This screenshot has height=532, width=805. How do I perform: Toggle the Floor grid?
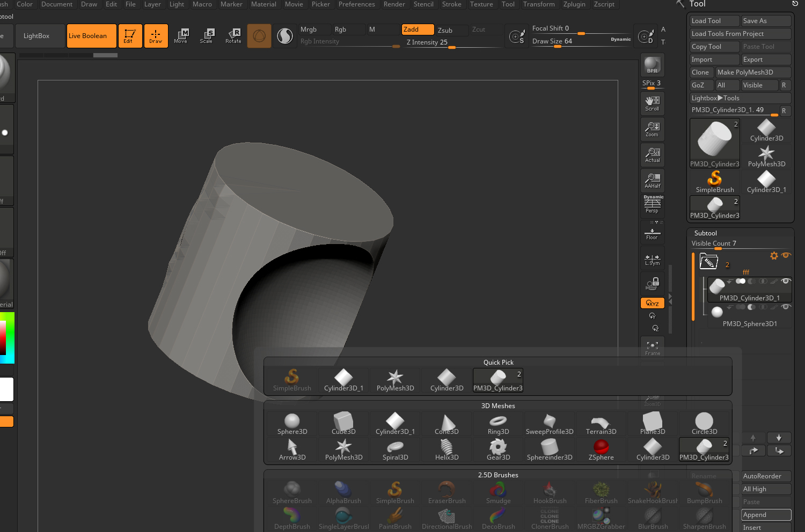pos(652,232)
